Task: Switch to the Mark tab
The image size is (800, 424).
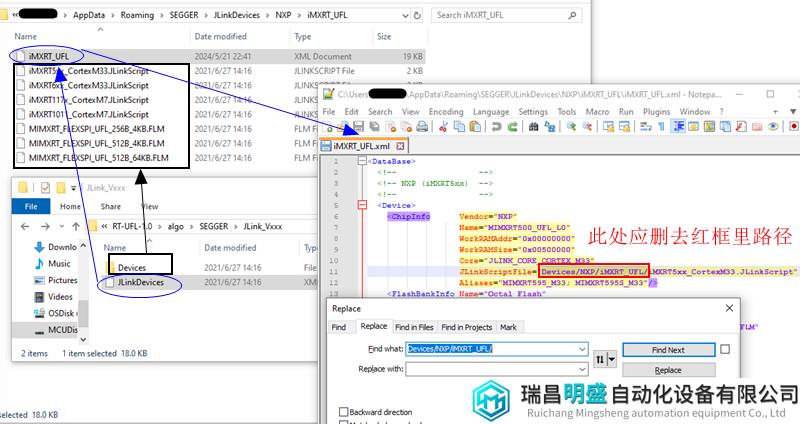Action: 508,327
